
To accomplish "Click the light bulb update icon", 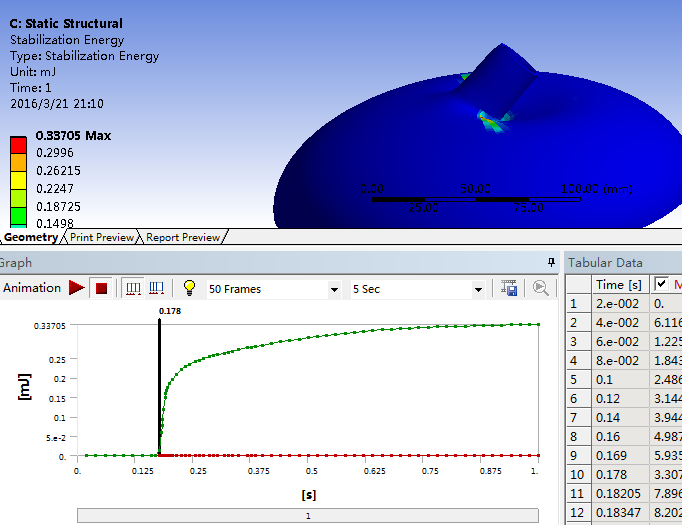I will [x=188, y=288].
